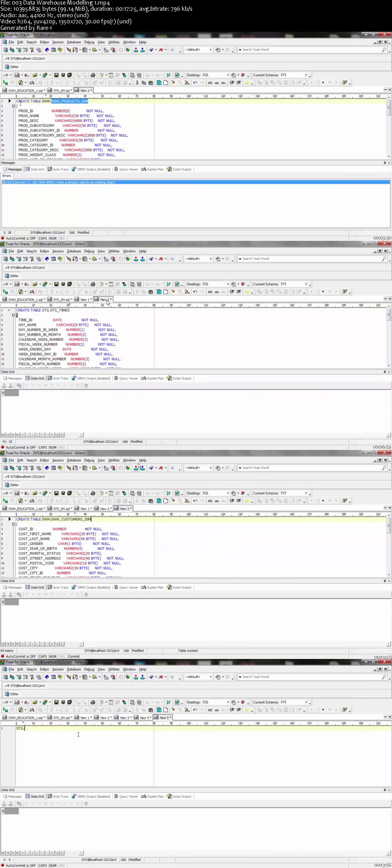Click Print icon in 00:10:28 frame toolbar
Viewport: 392px width, 868px height.
coord(93,493)
